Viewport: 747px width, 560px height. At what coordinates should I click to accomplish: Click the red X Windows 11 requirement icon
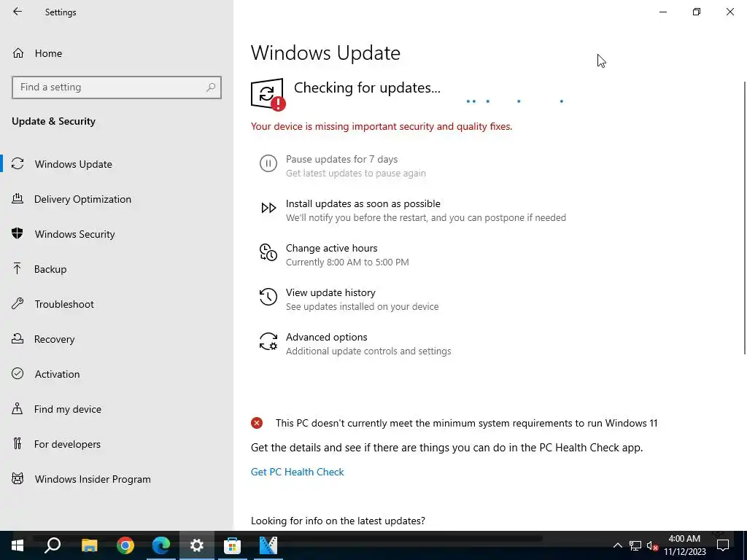tap(257, 423)
